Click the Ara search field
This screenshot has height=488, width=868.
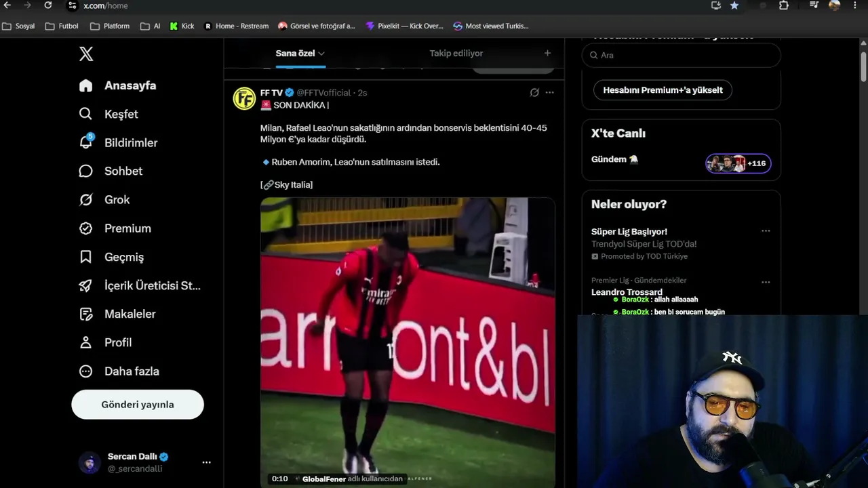tap(682, 55)
